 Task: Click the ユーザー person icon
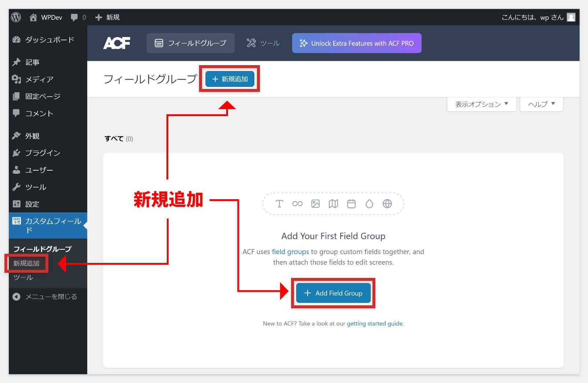click(16, 170)
